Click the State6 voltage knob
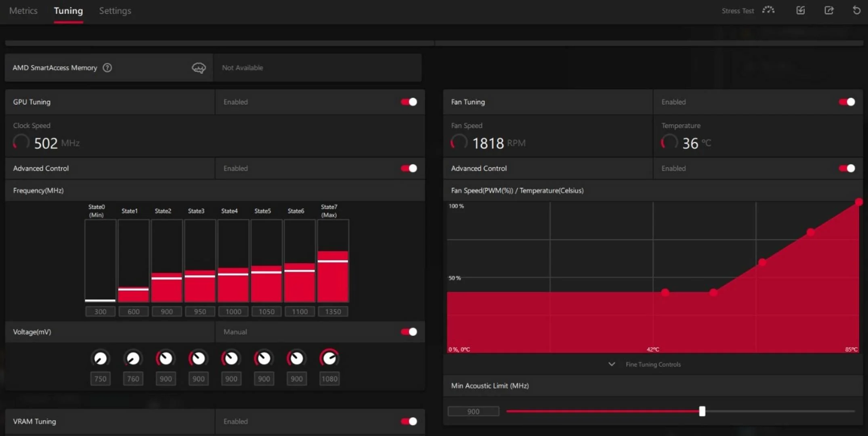 click(x=296, y=358)
